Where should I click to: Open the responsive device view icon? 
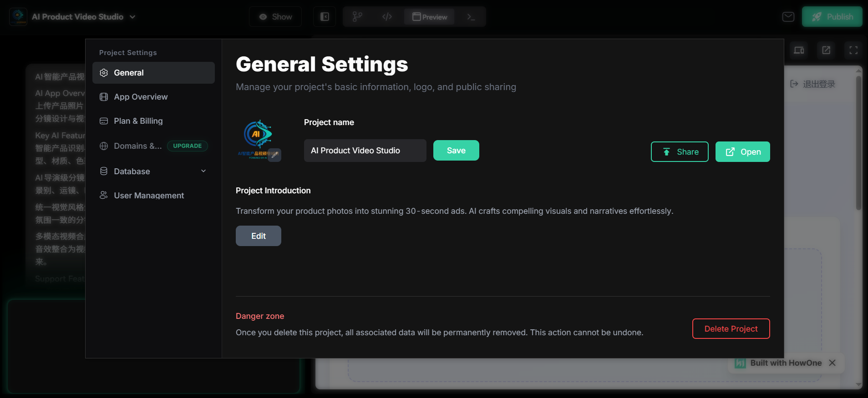coord(799,50)
